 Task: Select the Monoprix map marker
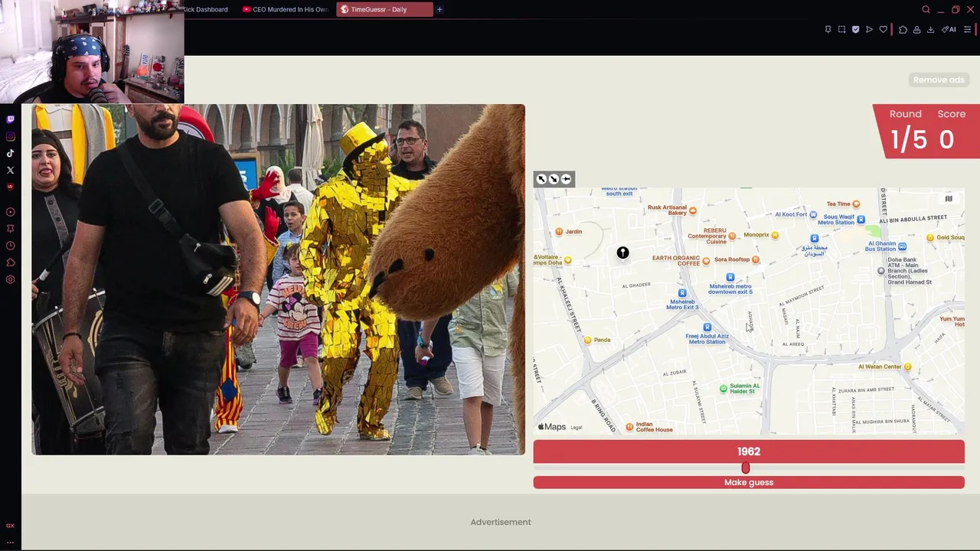click(x=775, y=235)
